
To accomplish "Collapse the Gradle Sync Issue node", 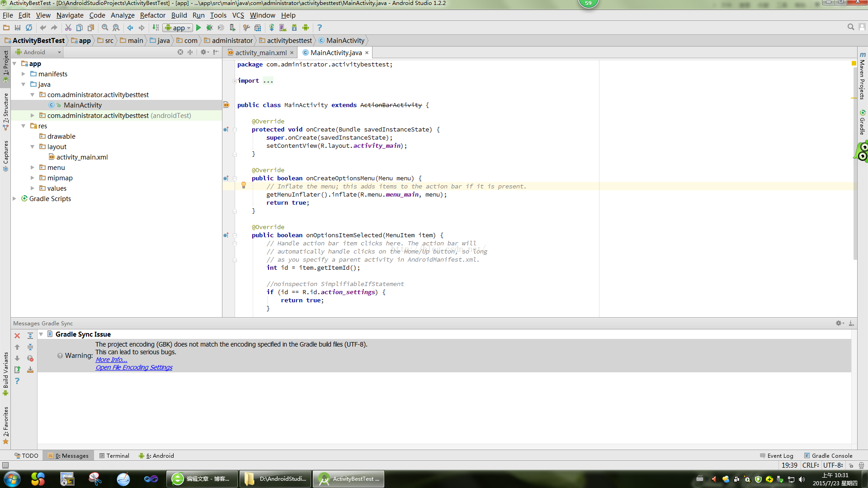I will pos(41,334).
